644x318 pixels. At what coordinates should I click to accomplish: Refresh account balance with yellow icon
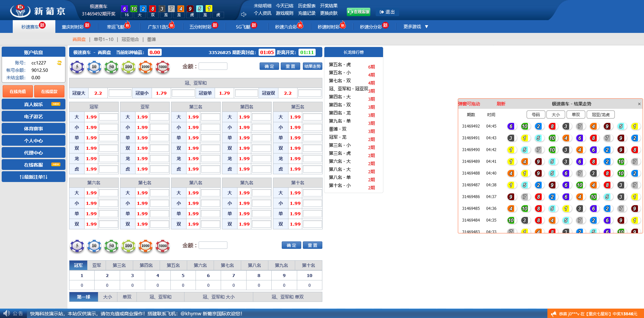59,63
